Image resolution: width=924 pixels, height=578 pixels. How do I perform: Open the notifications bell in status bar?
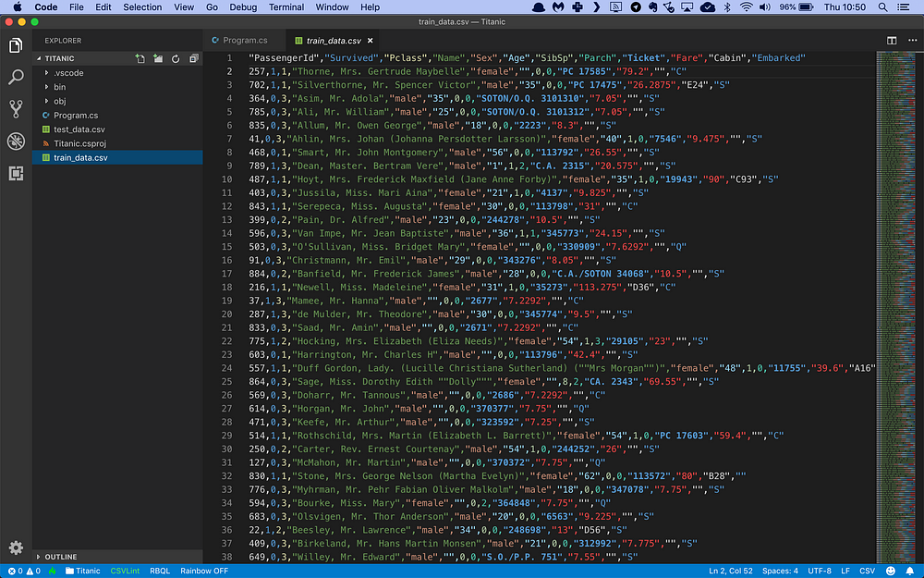(x=910, y=571)
